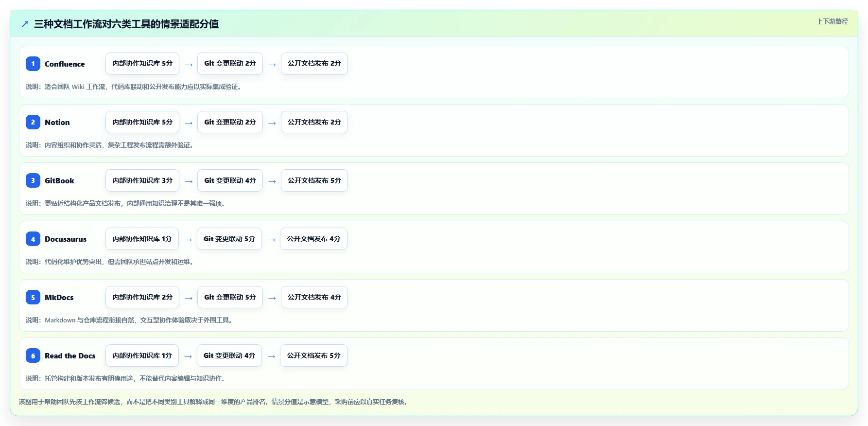Click the number 6 badge for Read the Docs
This screenshot has height=426, width=868.
33,355
